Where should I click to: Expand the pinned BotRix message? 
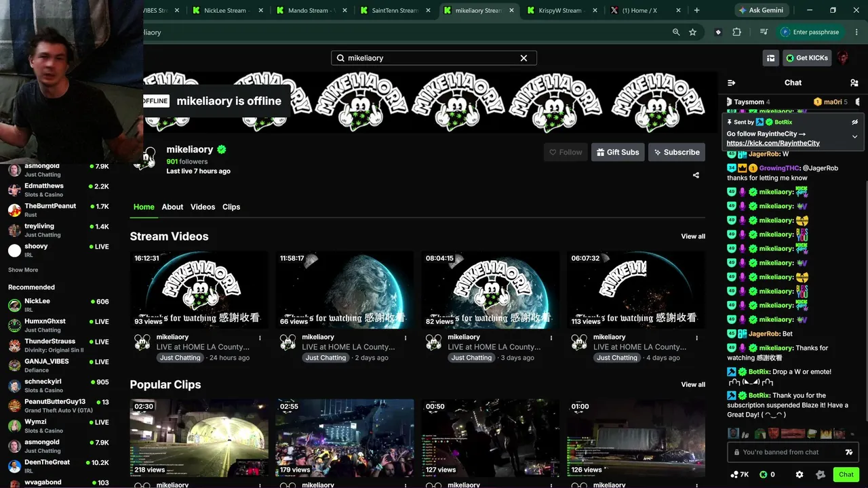(x=854, y=137)
